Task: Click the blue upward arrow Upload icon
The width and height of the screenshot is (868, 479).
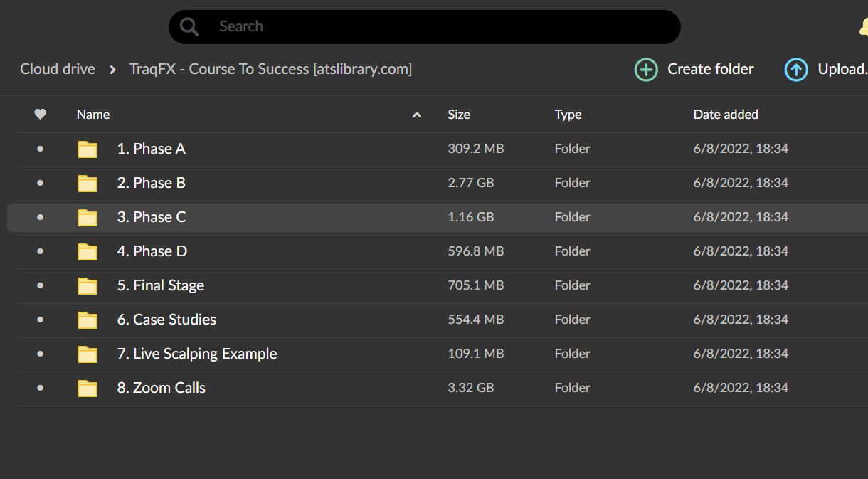Action: click(x=796, y=69)
